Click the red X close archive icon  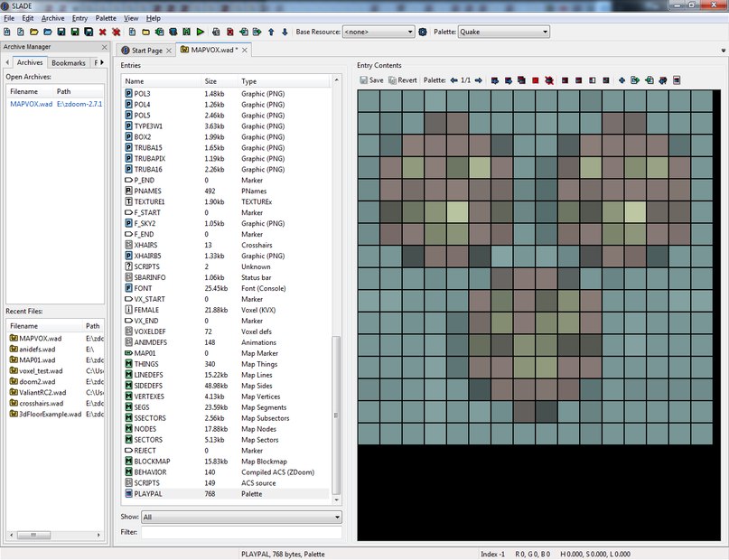point(103,32)
